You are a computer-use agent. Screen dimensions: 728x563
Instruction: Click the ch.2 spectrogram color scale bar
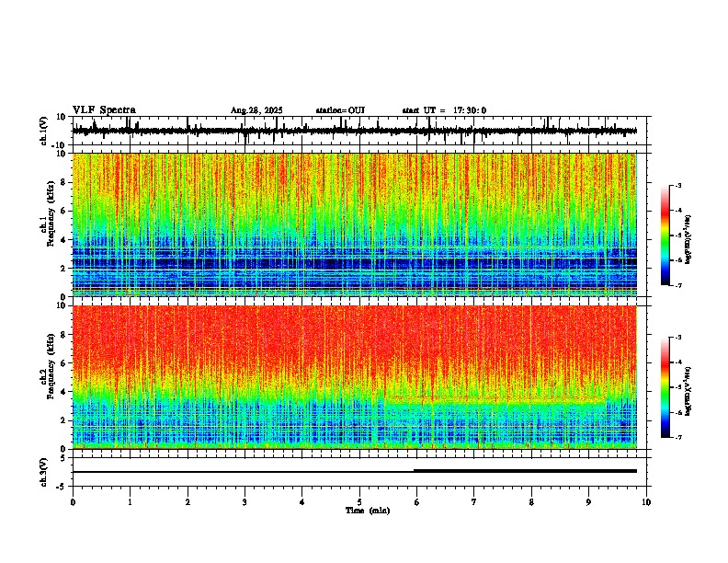665,387
